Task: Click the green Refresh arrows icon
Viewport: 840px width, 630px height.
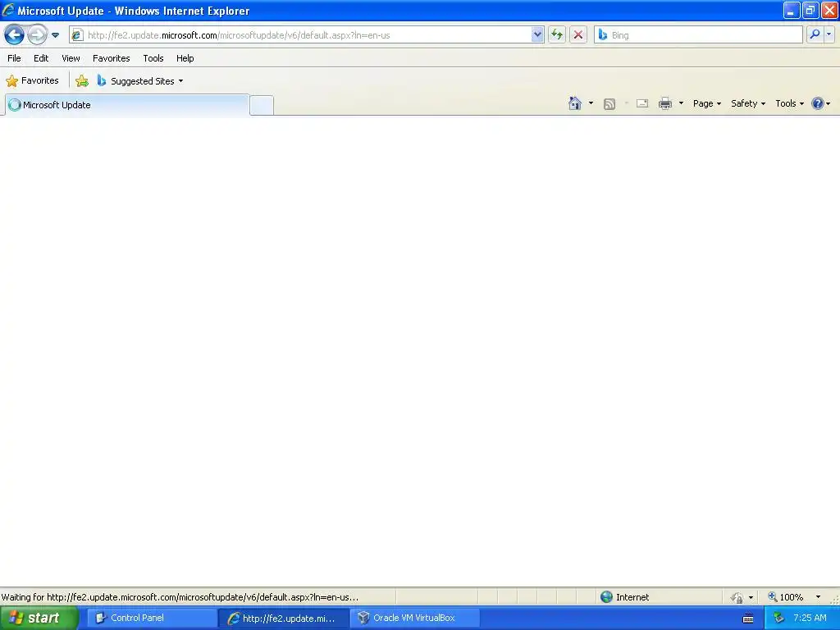Action: point(557,35)
